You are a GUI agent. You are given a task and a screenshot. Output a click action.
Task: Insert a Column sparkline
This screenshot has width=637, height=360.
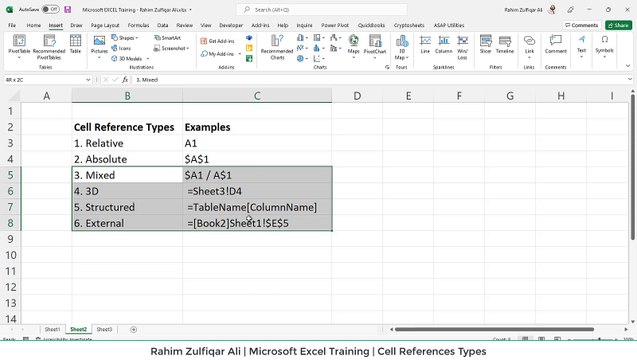tap(444, 44)
